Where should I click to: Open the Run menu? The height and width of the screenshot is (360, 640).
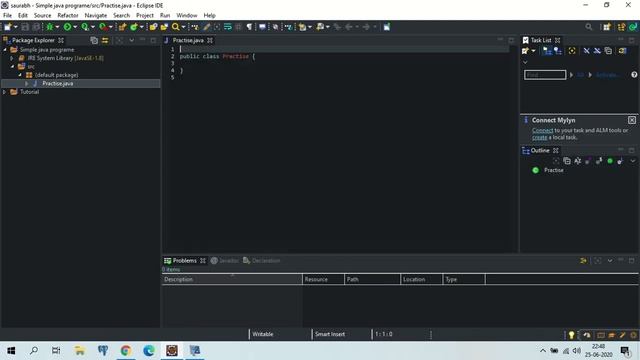(x=165, y=16)
